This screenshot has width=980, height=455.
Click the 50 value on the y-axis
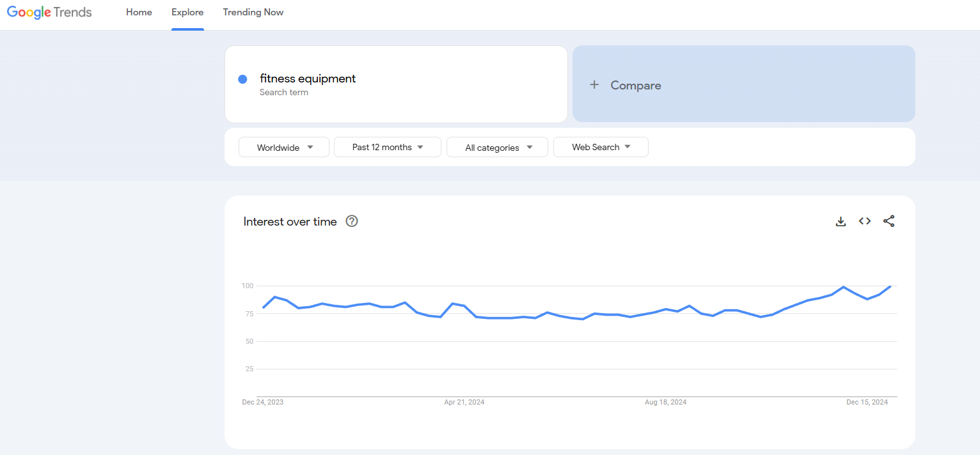click(x=249, y=341)
